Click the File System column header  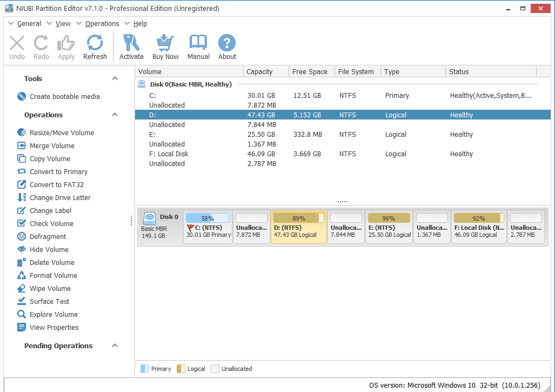(x=358, y=71)
